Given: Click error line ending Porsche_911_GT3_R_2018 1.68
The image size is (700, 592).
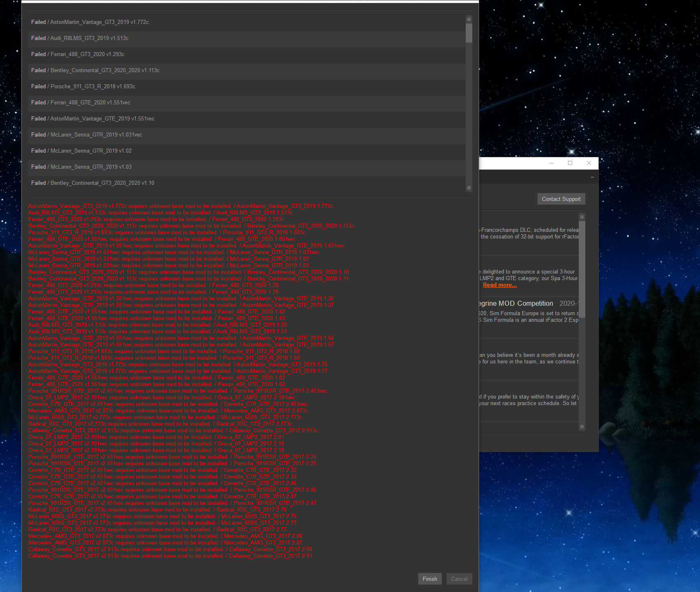Looking at the screenshot, I should pyautogui.click(x=164, y=351).
